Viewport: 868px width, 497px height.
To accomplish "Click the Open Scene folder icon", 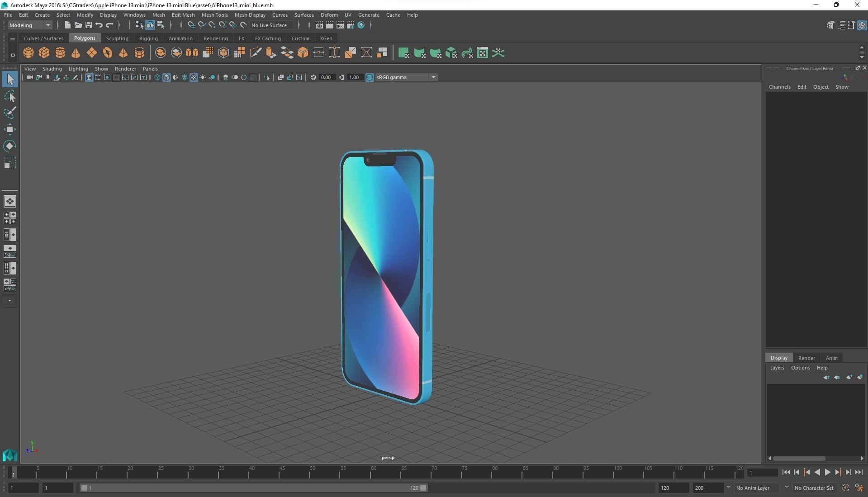I will (78, 25).
